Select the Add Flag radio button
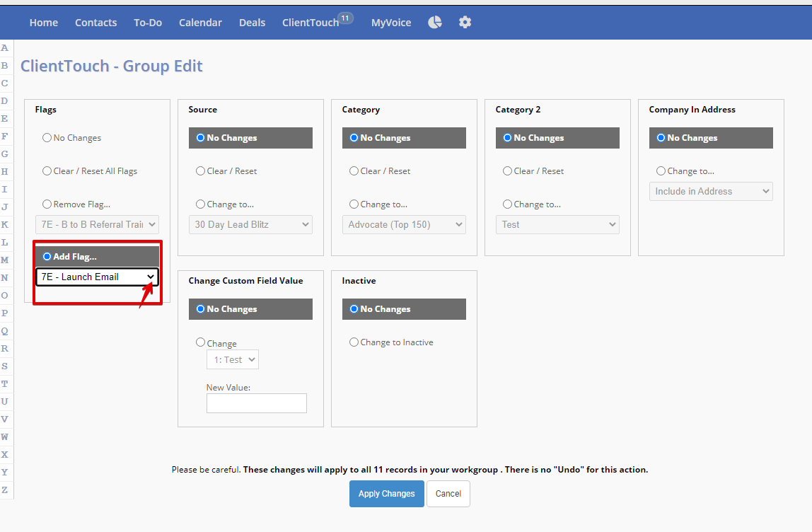Image resolution: width=812 pixels, height=532 pixels. click(47, 256)
